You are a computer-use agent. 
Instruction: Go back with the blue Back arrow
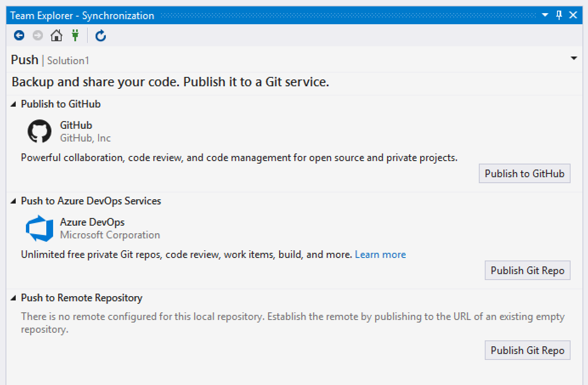click(x=19, y=35)
